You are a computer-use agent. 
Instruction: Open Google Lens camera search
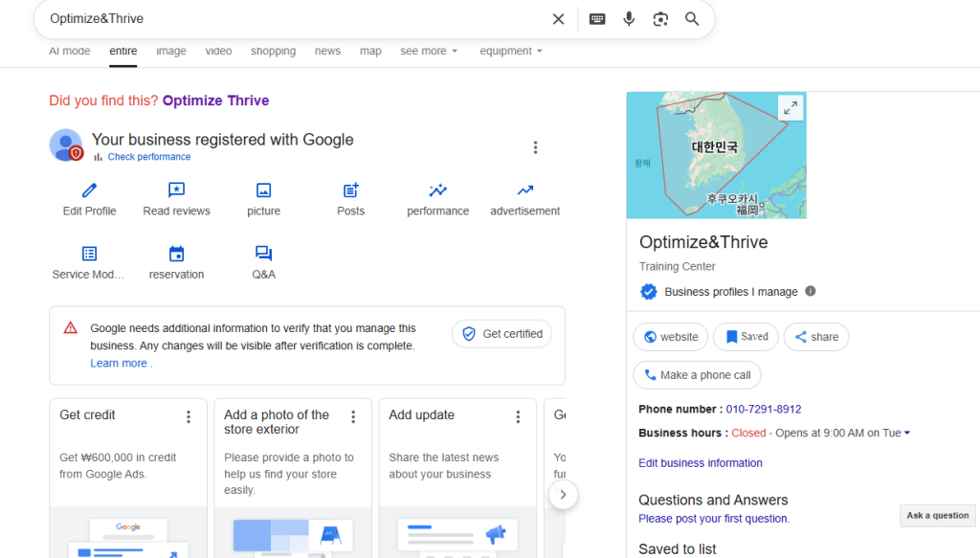click(x=660, y=18)
